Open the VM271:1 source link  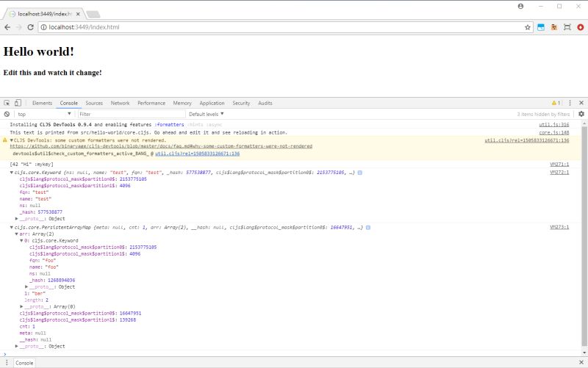click(x=559, y=165)
